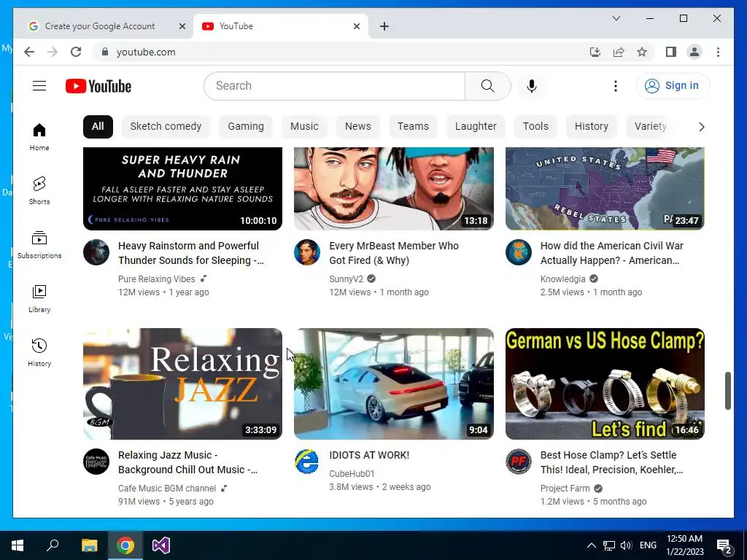Click the YouTube search input field
Image resolution: width=747 pixels, height=560 pixels.
[334, 86]
